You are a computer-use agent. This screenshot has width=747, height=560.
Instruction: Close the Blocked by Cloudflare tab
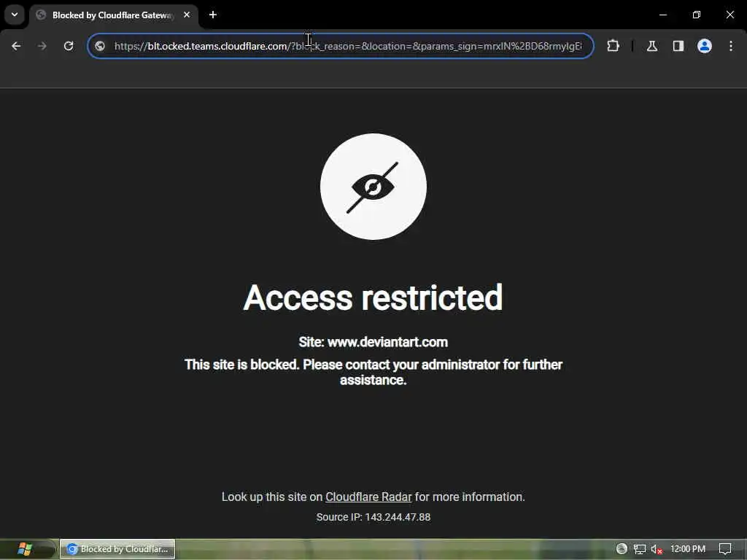tap(187, 15)
